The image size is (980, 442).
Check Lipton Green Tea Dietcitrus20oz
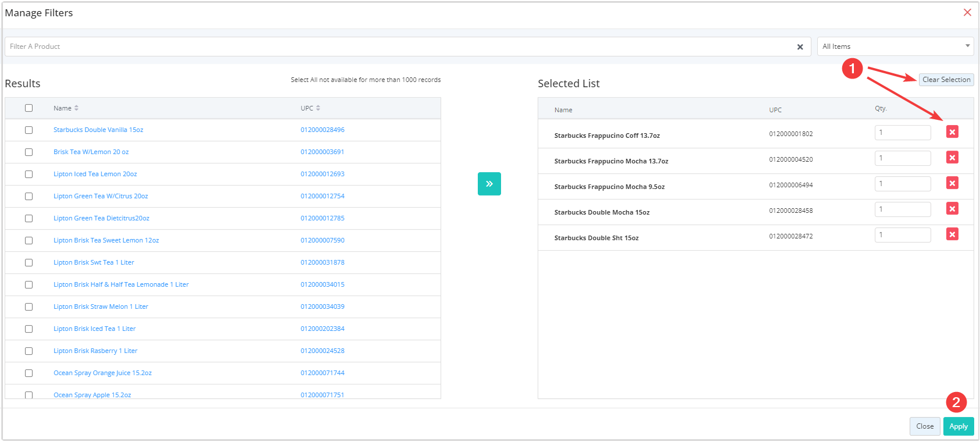point(28,219)
